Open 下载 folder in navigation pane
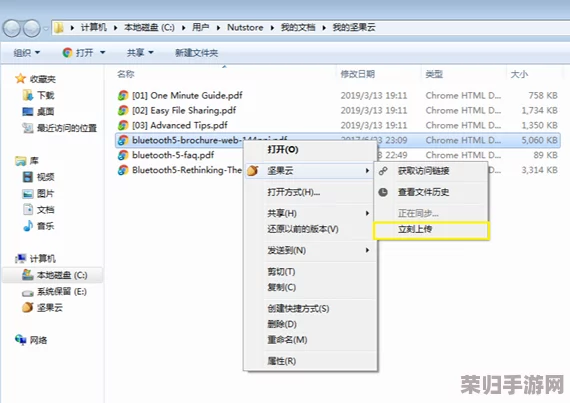 pyautogui.click(x=39, y=96)
